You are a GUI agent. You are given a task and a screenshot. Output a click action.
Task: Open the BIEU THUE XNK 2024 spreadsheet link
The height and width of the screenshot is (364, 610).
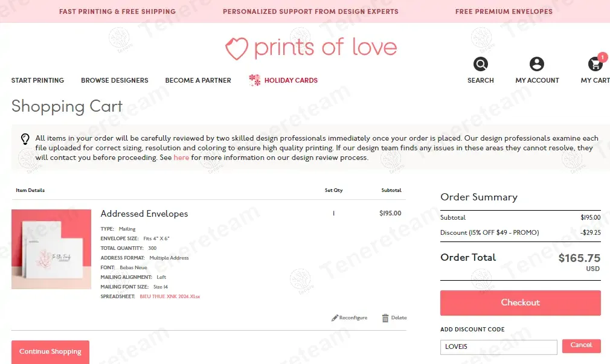coord(170,296)
